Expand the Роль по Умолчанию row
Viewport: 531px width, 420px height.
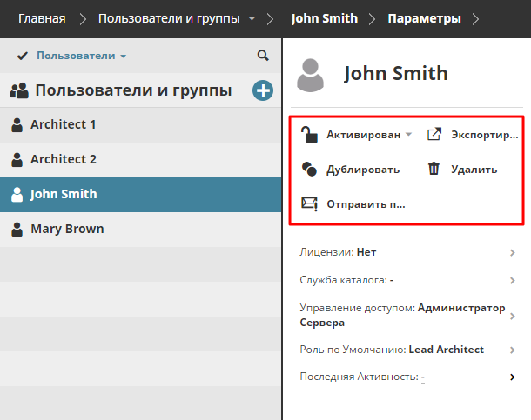click(x=513, y=350)
